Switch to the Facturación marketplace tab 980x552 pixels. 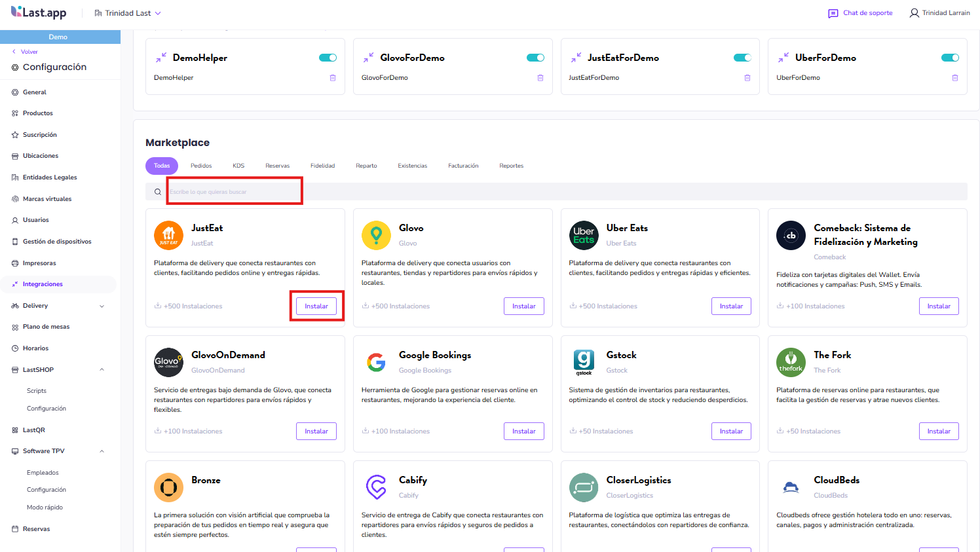(x=463, y=166)
